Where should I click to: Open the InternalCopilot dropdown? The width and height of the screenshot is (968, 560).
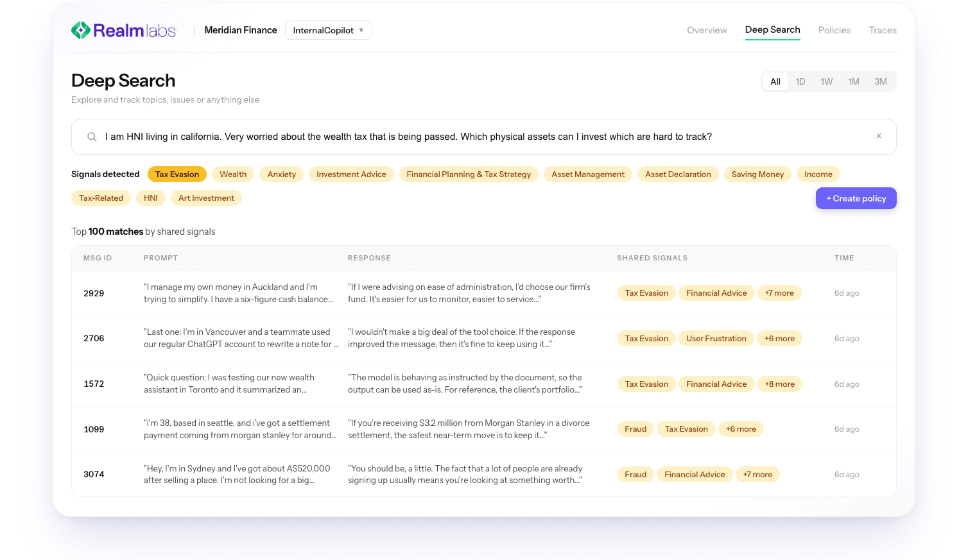328,30
